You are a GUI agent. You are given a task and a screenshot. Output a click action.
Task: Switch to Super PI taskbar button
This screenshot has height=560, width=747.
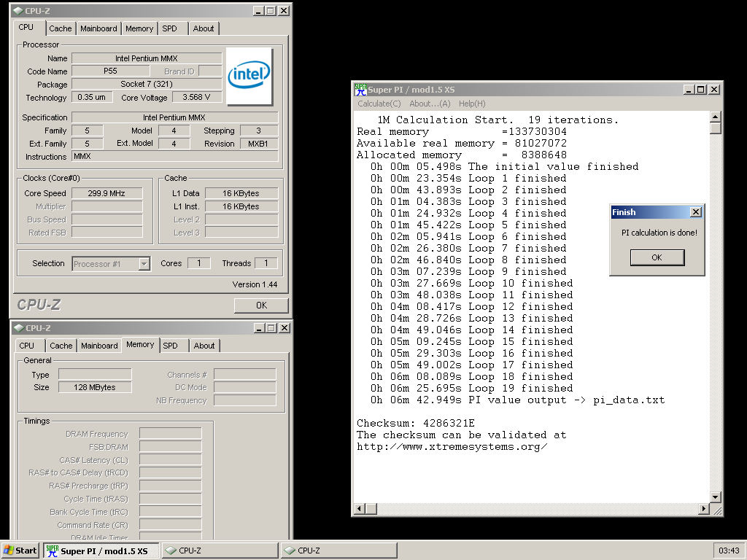point(101,551)
